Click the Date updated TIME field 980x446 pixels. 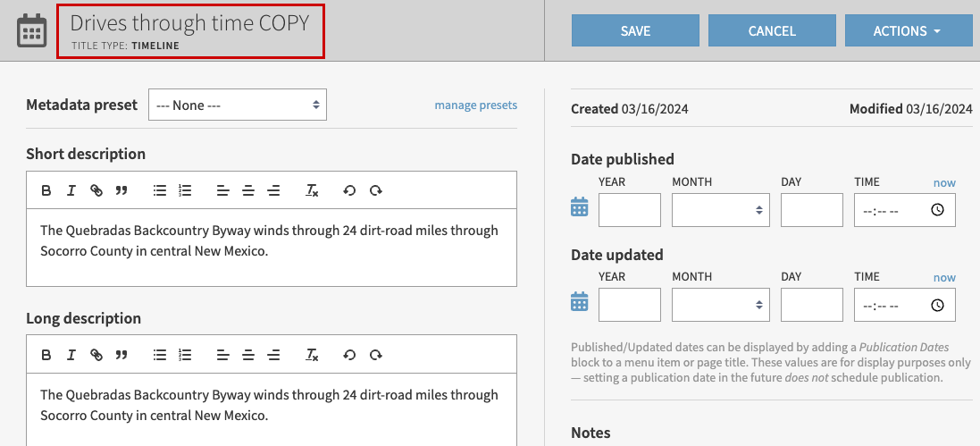click(x=904, y=306)
